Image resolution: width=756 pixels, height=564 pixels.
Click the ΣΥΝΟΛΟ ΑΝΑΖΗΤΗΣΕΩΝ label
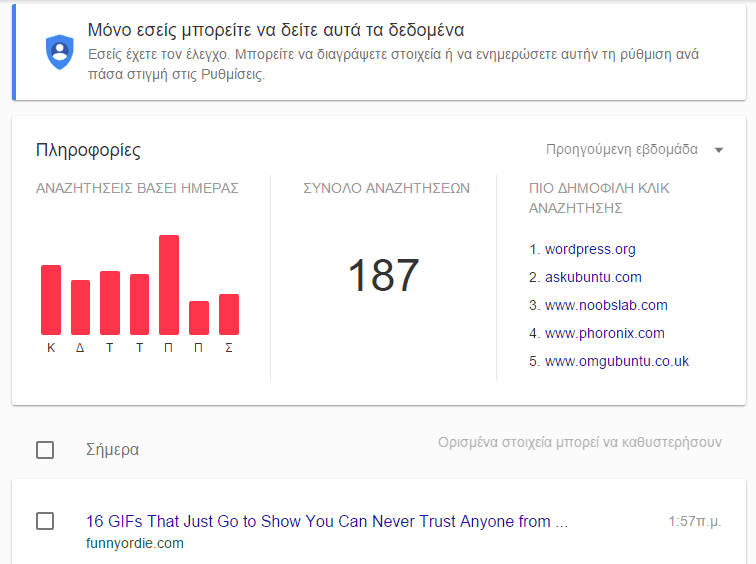click(386, 188)
